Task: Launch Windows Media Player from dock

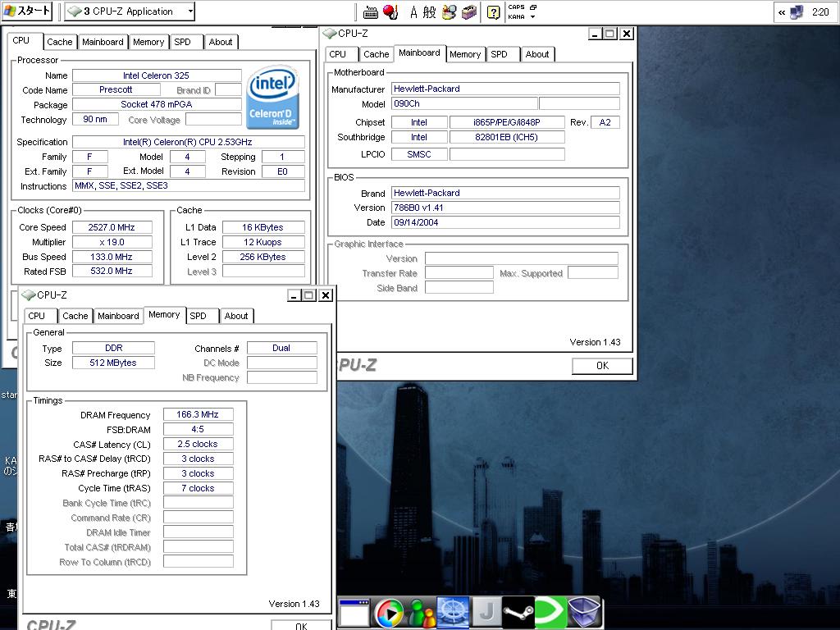Action: pyautogui.click(x=389, y=613)
